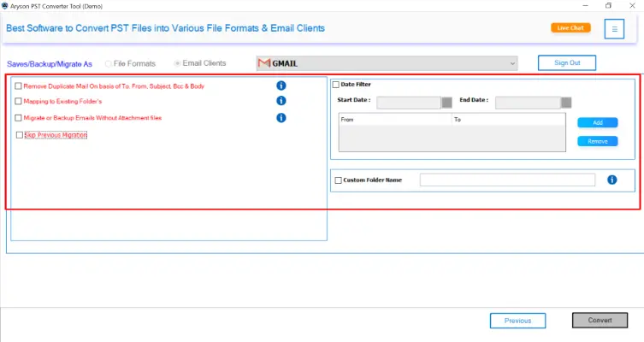644x342 pixels.
Task: Restore down the application window
Action: coord(608,6)
